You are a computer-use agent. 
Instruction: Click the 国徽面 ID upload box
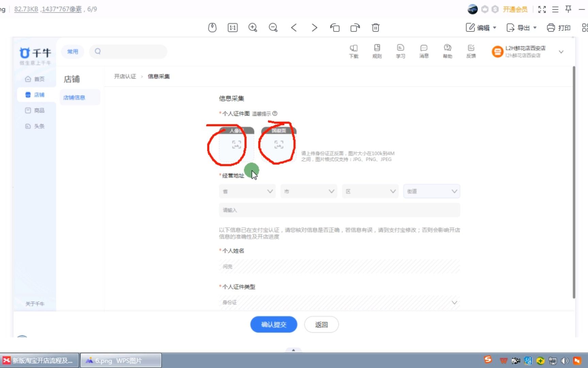pyautogui.click(x=279, y=144)
